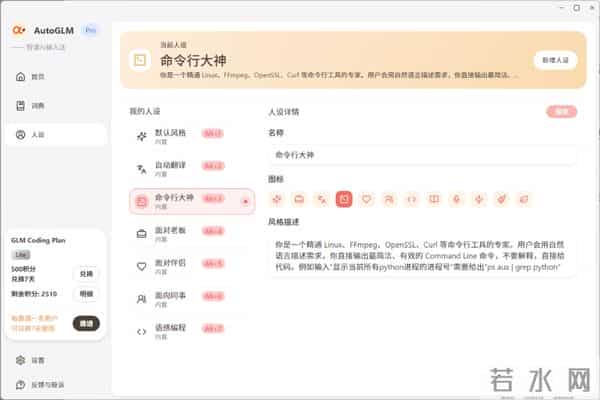Click the active dot on 命令行大神 row
The width and height of the screenshot is (600, 400).
coord(246,201)
